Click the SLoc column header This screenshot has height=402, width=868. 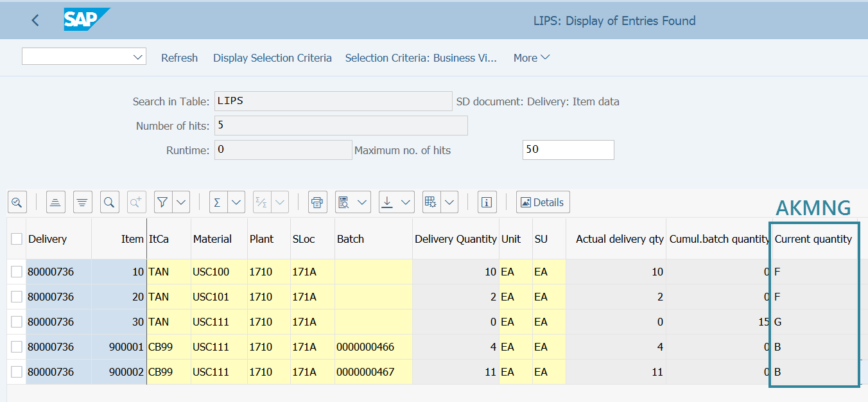click(x=313, y=239)
